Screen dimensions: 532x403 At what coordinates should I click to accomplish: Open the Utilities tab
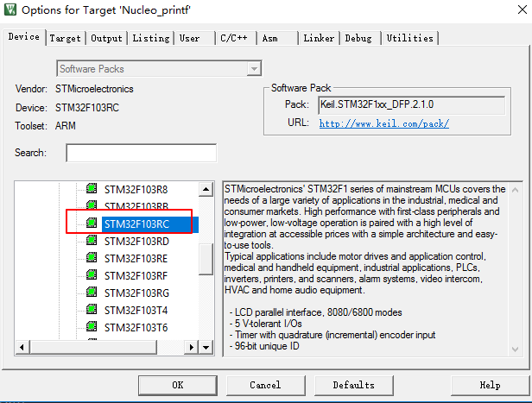(x=410, y=38)
